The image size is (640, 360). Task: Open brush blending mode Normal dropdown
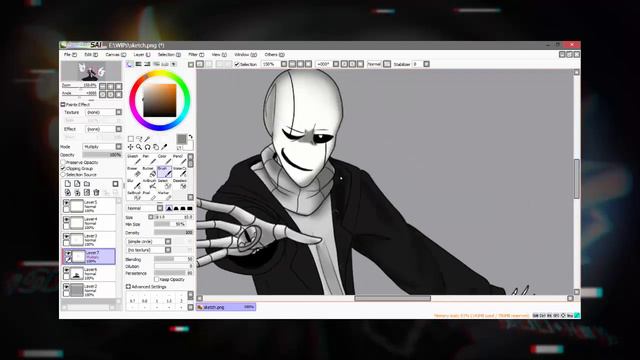[x=144, y=209]
